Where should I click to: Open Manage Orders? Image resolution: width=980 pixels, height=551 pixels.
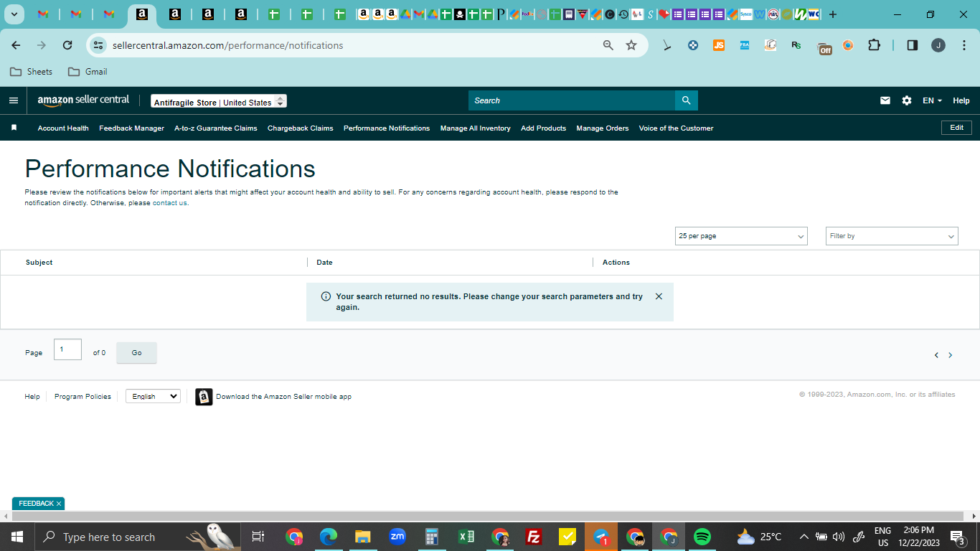coord(603,128)
